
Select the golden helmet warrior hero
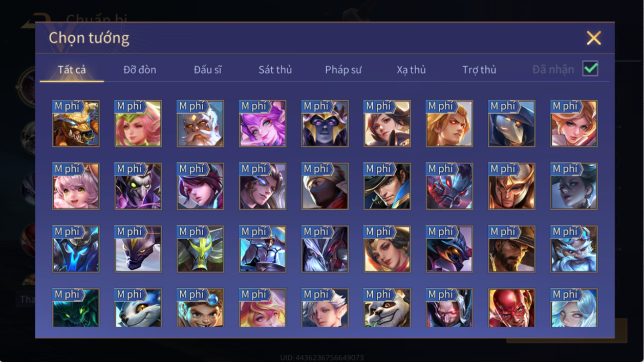(511, 187)
